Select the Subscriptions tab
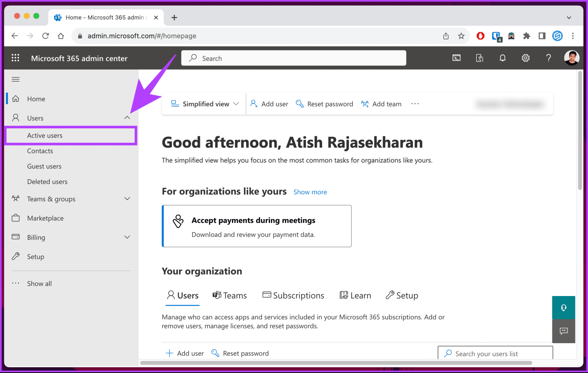 293,295
